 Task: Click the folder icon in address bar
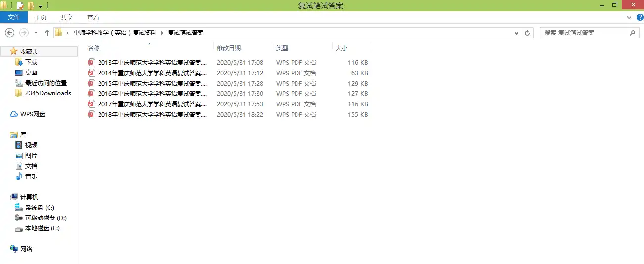click(59, 33)
